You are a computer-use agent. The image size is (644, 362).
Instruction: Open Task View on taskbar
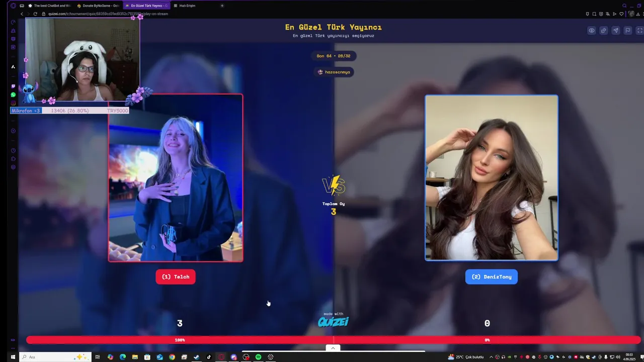tap(98, 357)
